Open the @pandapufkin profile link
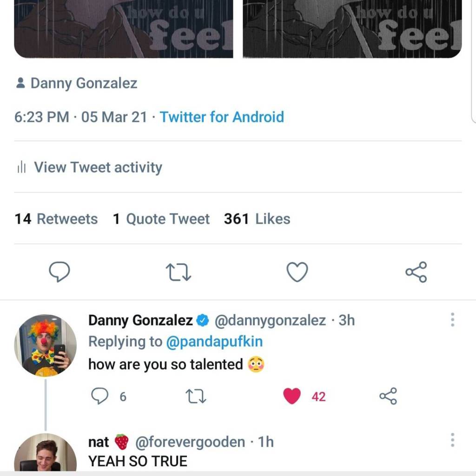The width and height of the screenshot is (476, 476). pyautogui.click(x=214, y=342)
